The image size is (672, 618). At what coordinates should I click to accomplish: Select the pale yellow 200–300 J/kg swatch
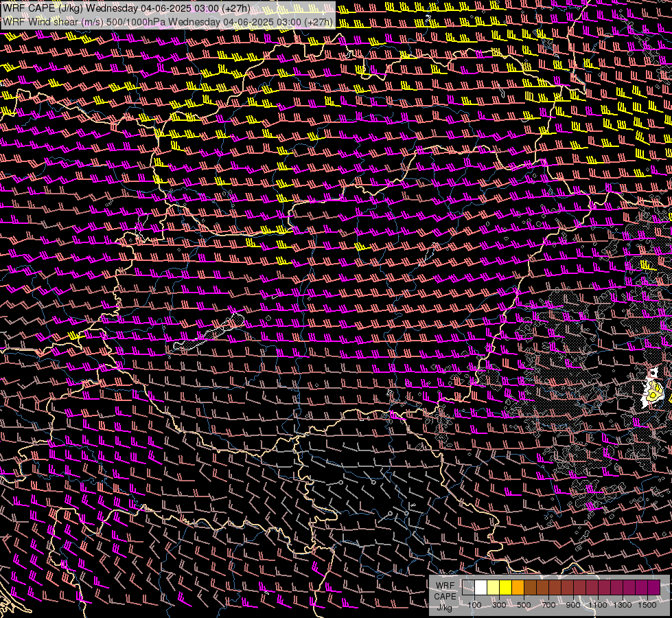pyautogui.click(x=494, y=588)
